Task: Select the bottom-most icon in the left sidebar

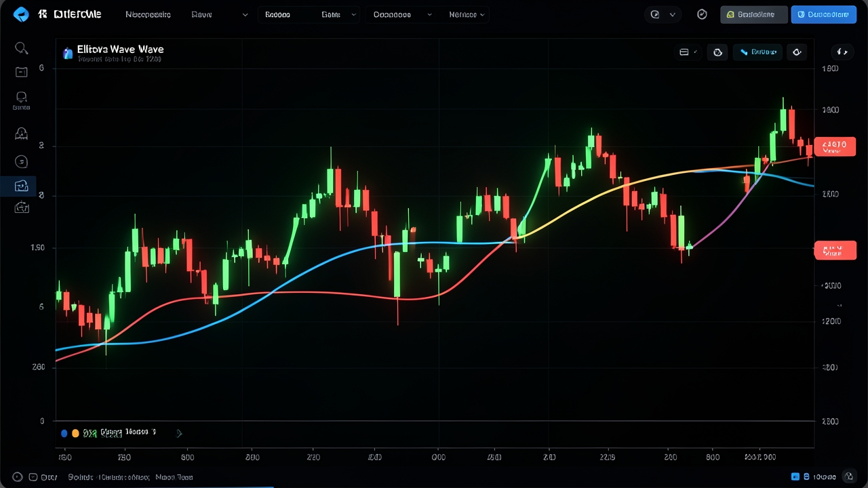Action: [x=20, y=207]
